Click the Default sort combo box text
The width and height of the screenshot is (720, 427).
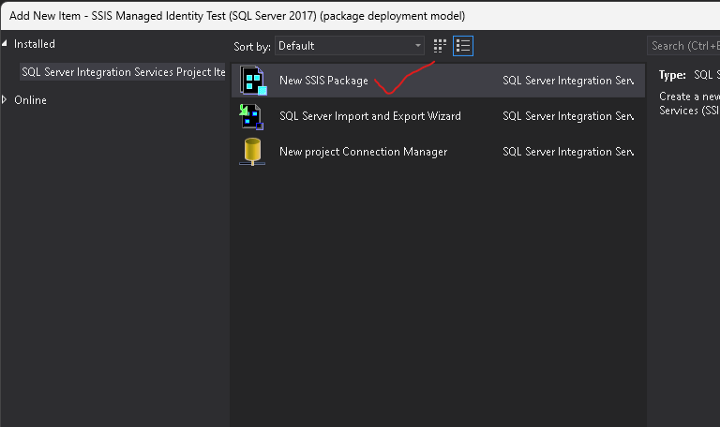click(340, 46)
